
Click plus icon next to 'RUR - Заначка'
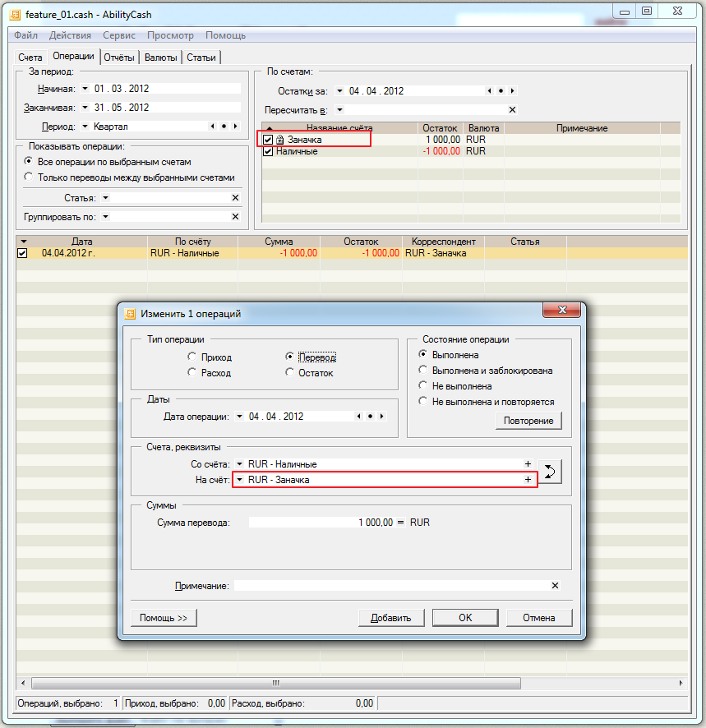tap(528, 480)
